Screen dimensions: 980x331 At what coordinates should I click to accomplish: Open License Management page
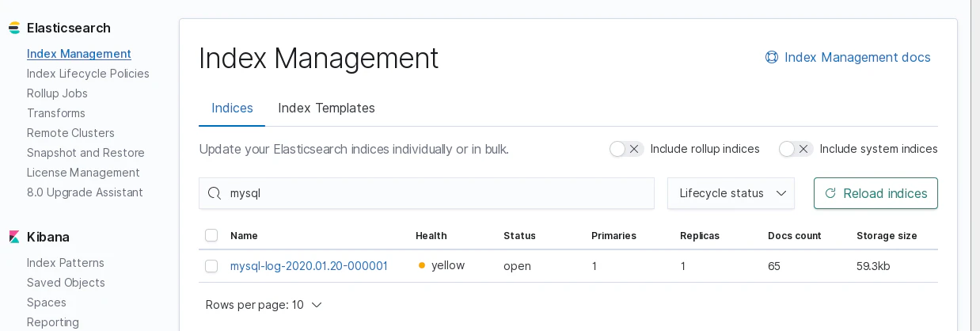click(83, 173)
